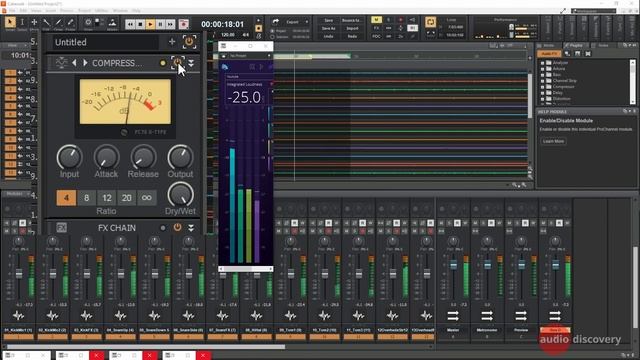Click the compressor Output knob
The width and height of the screenshot is (640, 360).
(x=180, y=158)
